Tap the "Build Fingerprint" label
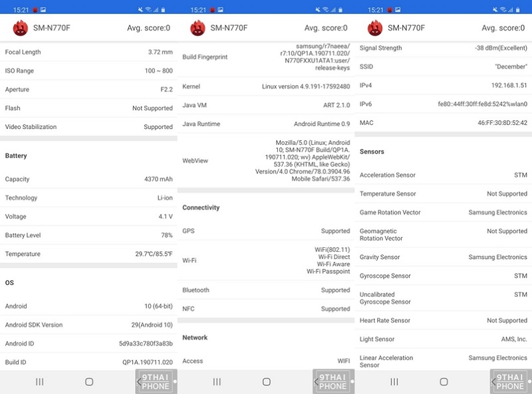 click(205, 57)
